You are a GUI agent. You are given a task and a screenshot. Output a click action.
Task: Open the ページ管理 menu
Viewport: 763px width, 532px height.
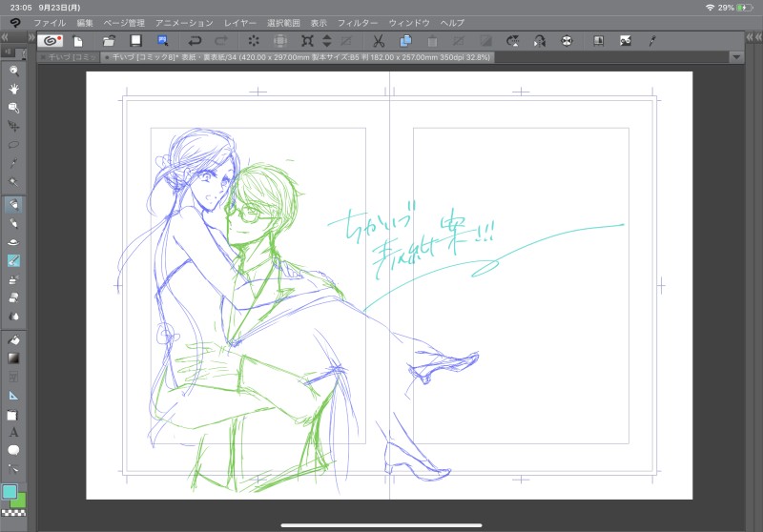click(124, 23)
